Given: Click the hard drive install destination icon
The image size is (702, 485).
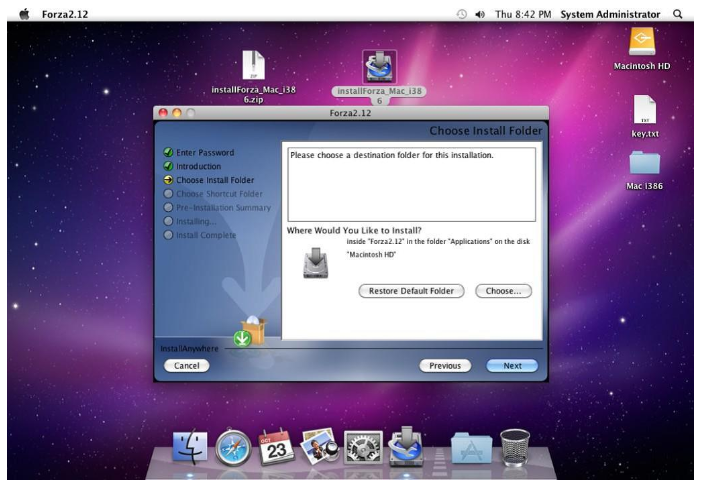Looking at the screenshot, I should [316, 263].
